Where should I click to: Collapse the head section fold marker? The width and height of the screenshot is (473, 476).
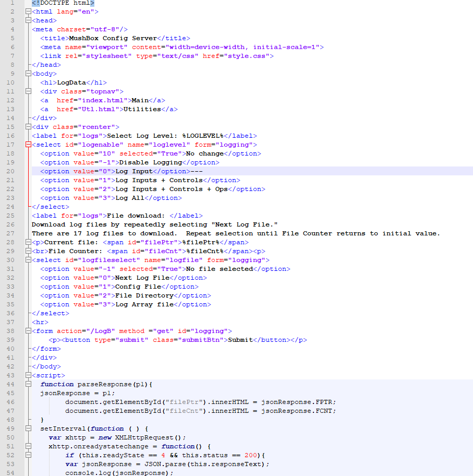[28, 20]
